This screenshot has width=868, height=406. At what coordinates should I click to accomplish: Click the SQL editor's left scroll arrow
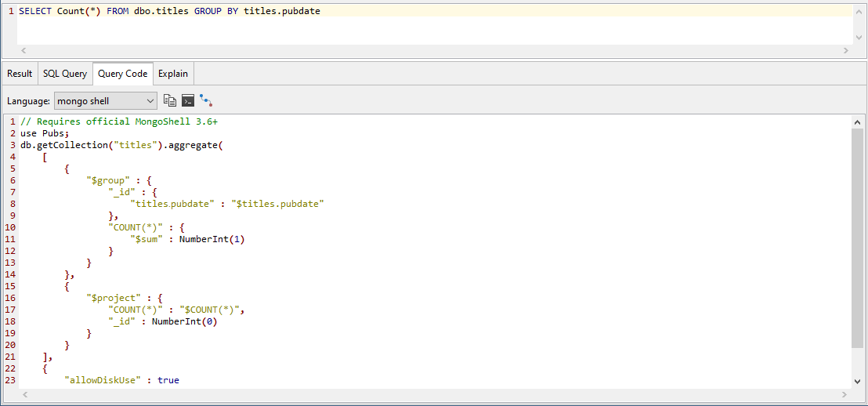pyautogui.click(x=24, y=50)
